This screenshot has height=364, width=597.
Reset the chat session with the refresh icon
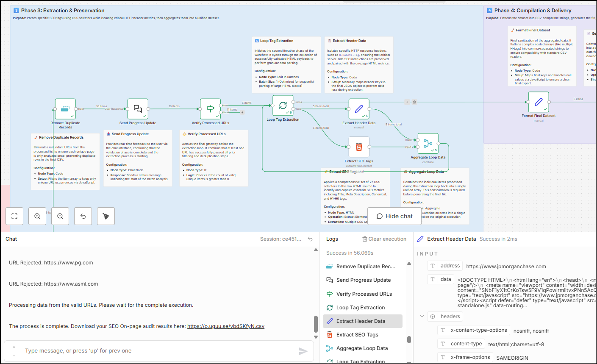[x=310, y=239]
